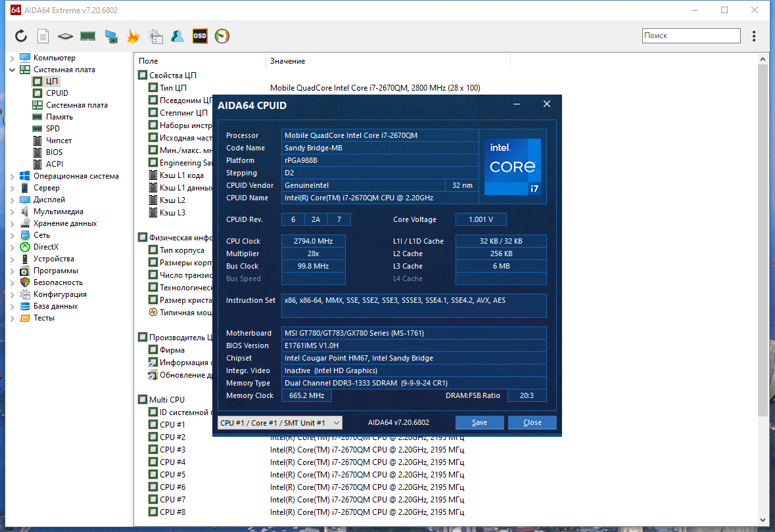
Task: Open the motherboard chip toolbar icon
Action: pyautogui.click(x=65, y=36)
